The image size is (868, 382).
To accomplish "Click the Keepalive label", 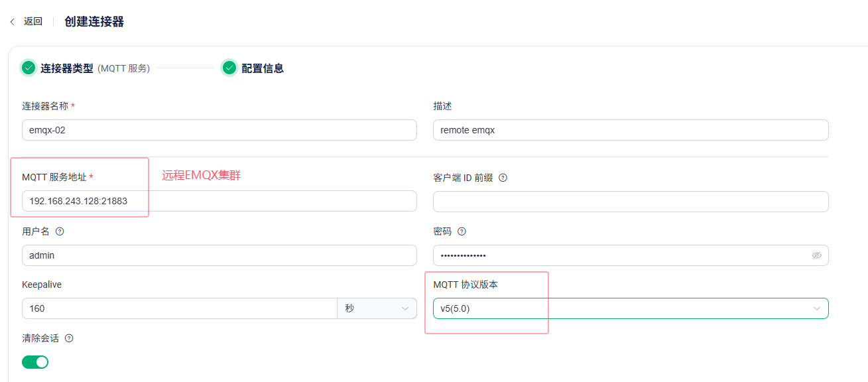I will (x=42, y=285).
